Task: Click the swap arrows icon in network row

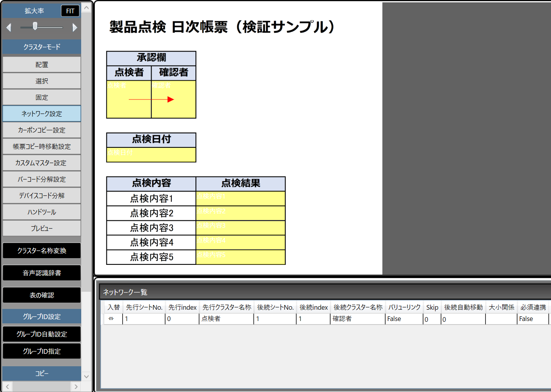Action: click(111, 319)
